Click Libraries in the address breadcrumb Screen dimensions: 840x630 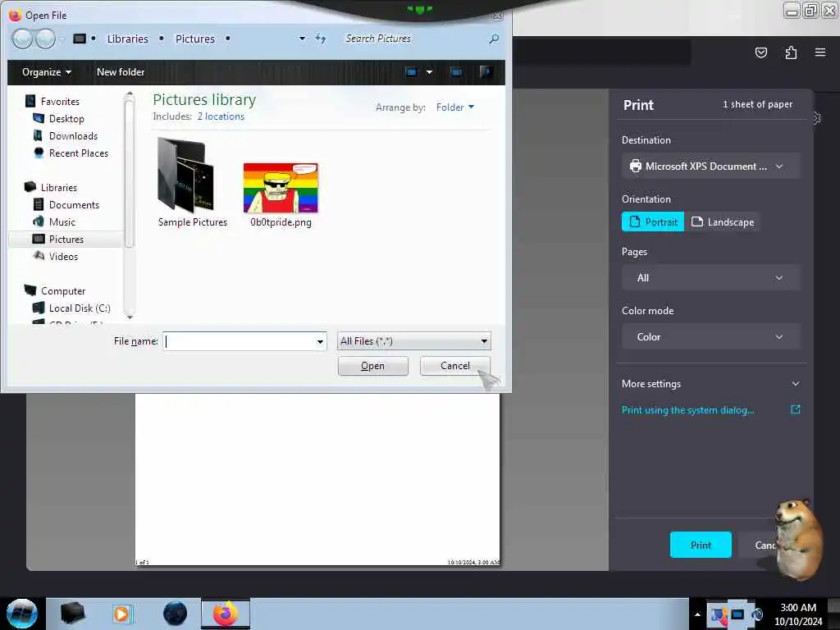[x=127, y=39]
